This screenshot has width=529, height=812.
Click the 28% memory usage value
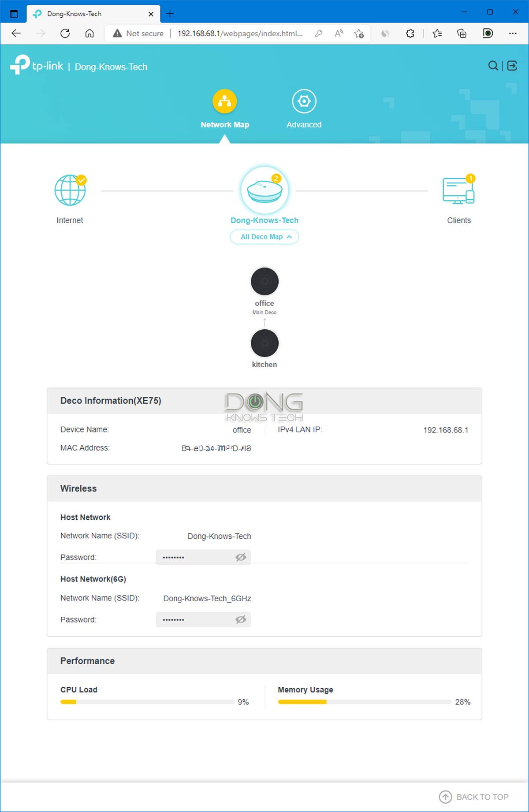[463, 702]
